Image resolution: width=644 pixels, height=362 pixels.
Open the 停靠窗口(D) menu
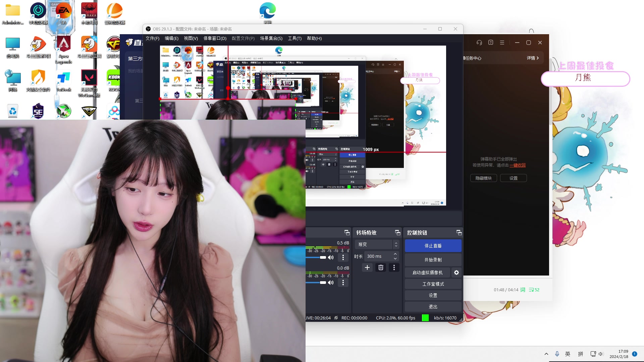(215, 38)
